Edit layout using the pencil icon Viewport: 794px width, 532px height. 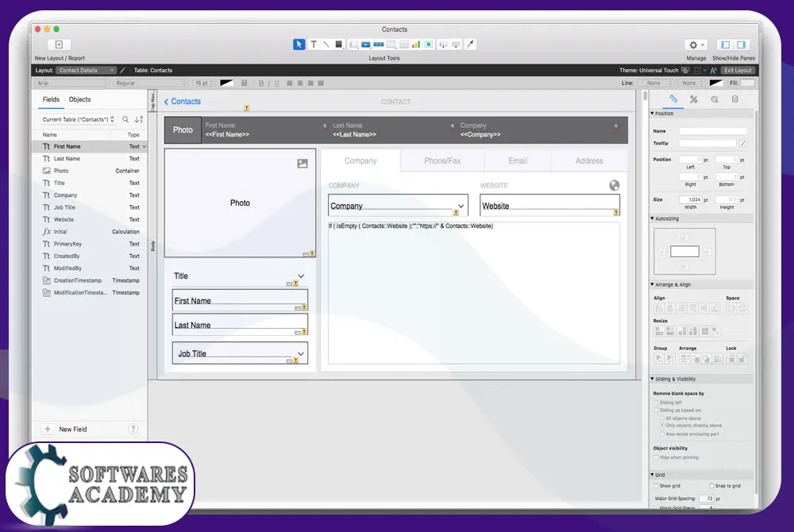pyautogui.click(x=122, y=71)
